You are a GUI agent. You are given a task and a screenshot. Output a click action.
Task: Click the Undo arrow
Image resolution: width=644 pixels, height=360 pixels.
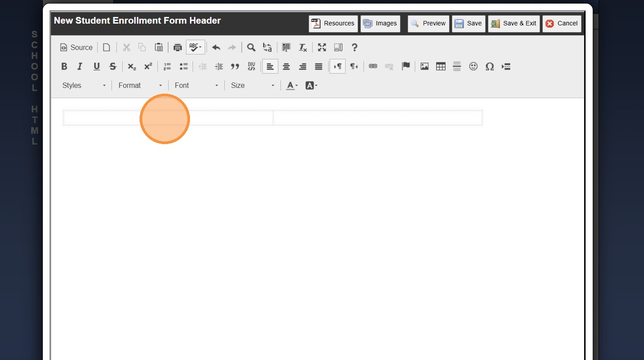pyautogui.click(x=216, y=47)
